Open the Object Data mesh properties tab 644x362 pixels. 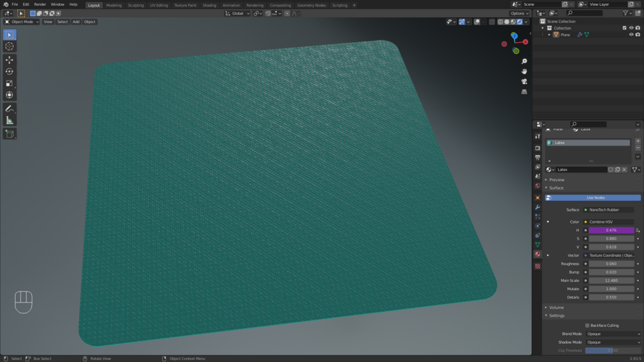pyautogui.click(x=538, y=245)
